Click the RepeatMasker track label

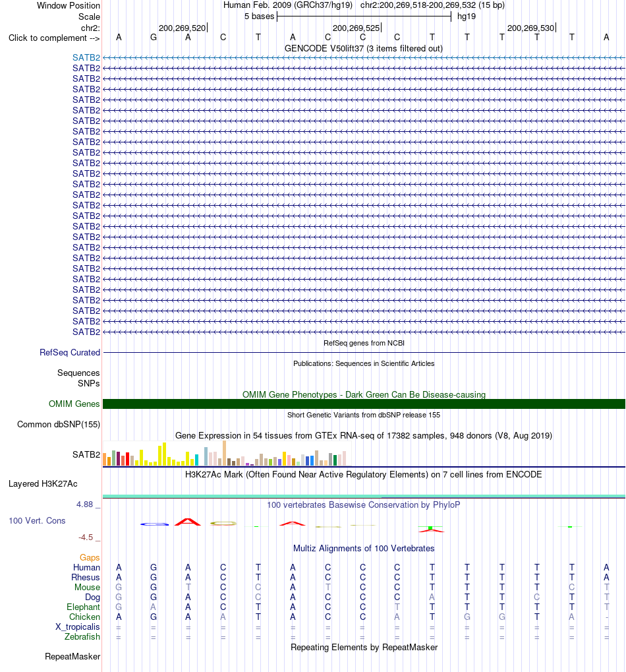(x=72, y=657)
